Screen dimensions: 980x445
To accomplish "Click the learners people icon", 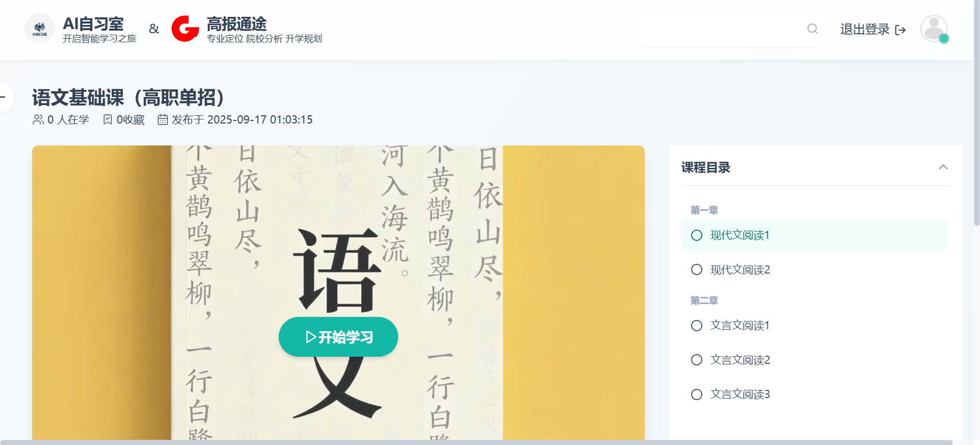I will tap(38, 119).
